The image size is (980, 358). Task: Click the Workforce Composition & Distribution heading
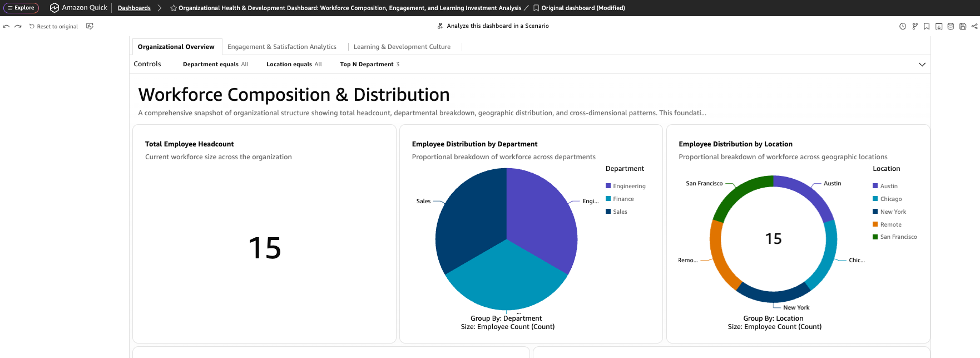pos(294,95)
